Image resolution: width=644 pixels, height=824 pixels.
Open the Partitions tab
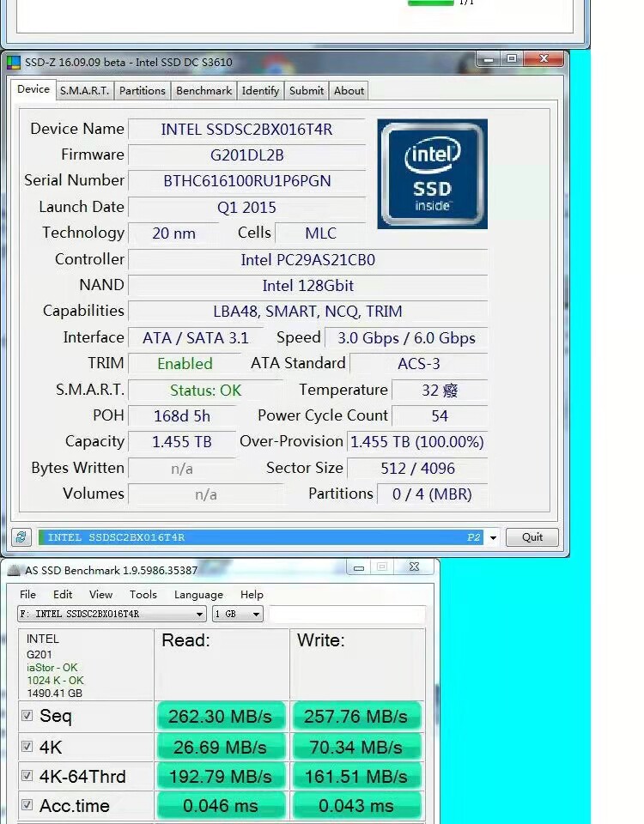pos(142,91)
